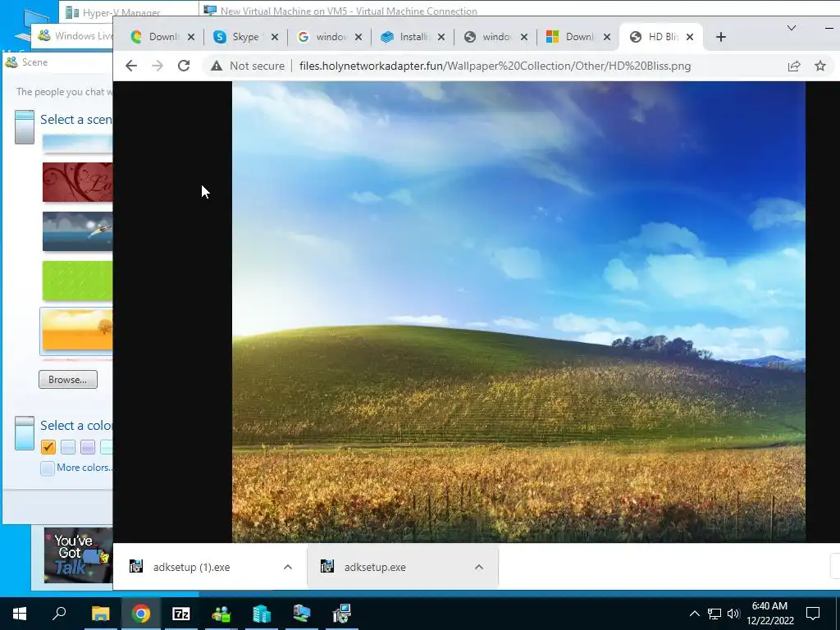The height and width of the screenshot is (630, 840).
Task: Close the HD Bliss tab
Action: (690, 37)
